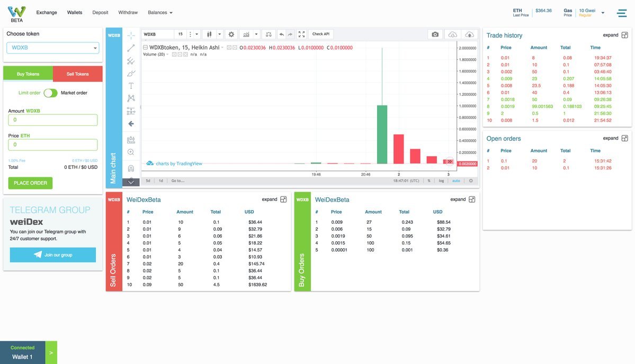Expand wallet panel with green arrow
The height and width of the screenshot is (364, 635).
pyautogui.click(x=51, y=353)
